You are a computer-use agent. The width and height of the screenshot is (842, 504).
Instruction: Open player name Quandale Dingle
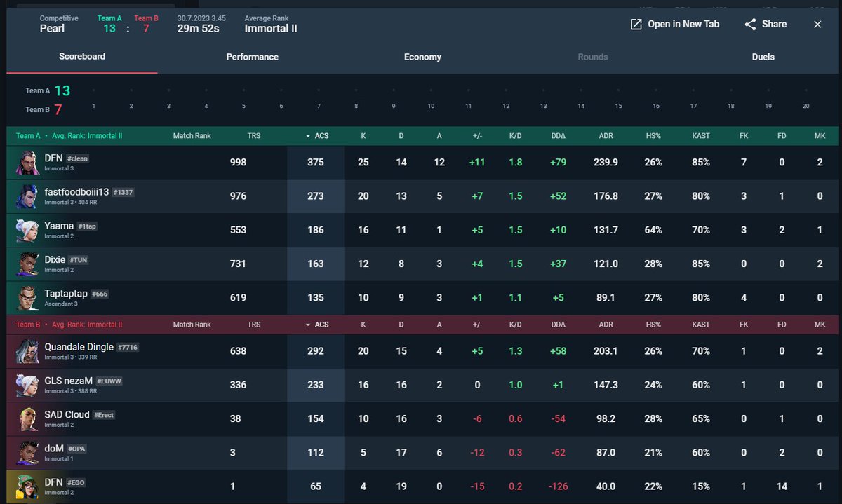pyautogui.click(x=79, y=346)
